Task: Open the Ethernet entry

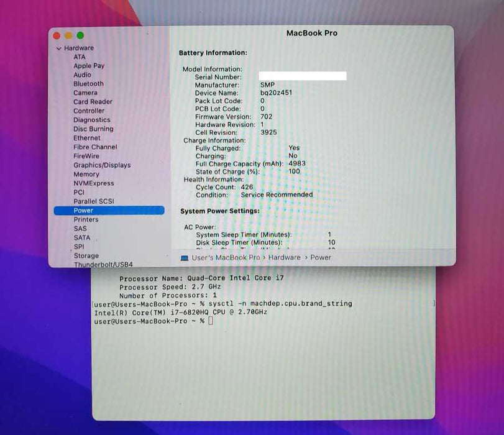Action: click(x=87, y=138)
